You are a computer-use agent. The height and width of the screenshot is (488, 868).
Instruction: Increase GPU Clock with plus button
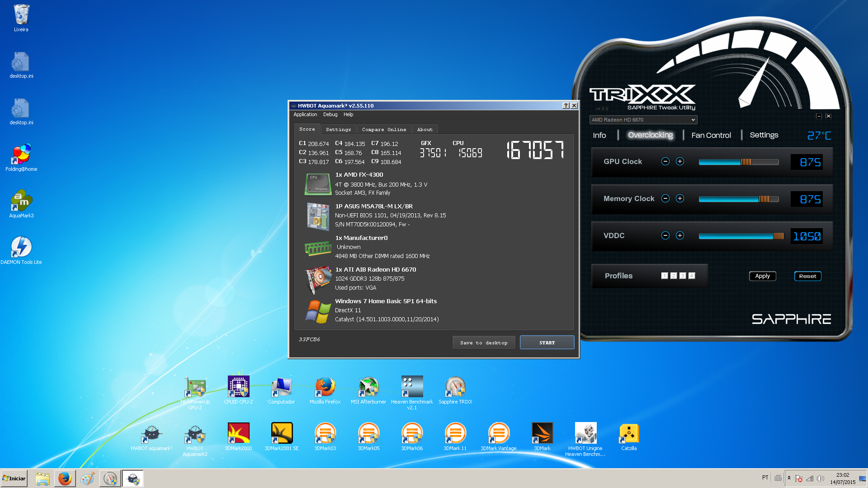[x=680, y=161]
